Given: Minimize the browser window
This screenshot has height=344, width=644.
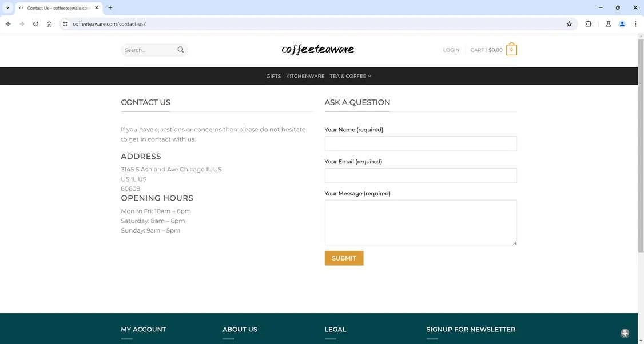Looking at the screenshot, I should tap(601, 7).
